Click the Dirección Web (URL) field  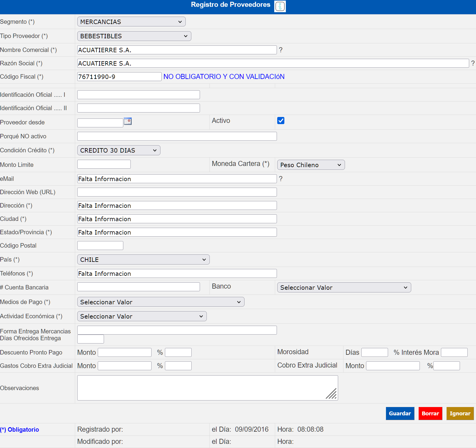coord(177,192)
